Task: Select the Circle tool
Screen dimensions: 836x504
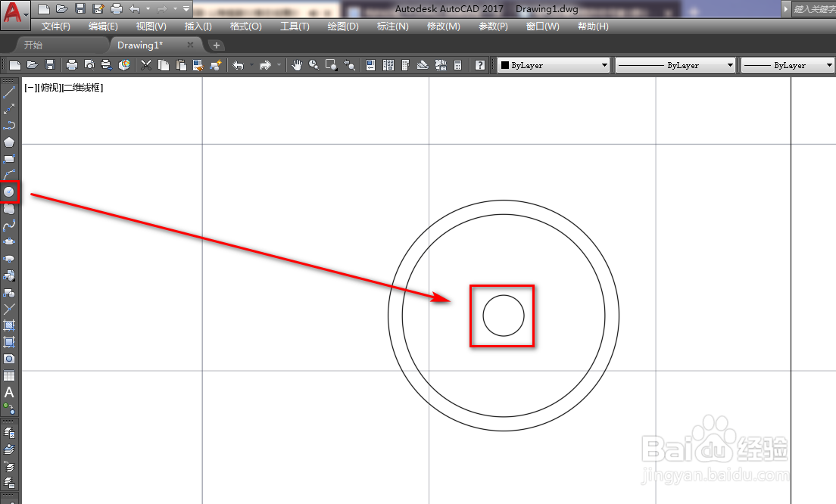Action: click(9, 191)
